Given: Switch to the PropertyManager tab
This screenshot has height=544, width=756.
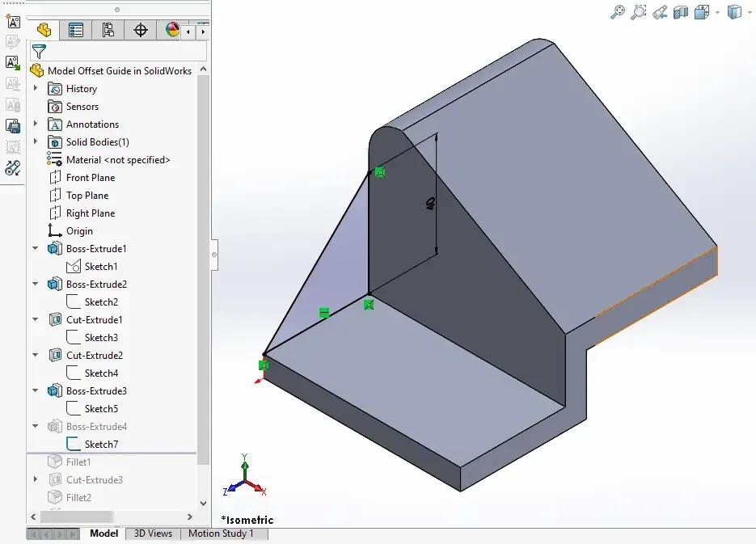Looking at the screenshot, I should click(x=76, y=31).
